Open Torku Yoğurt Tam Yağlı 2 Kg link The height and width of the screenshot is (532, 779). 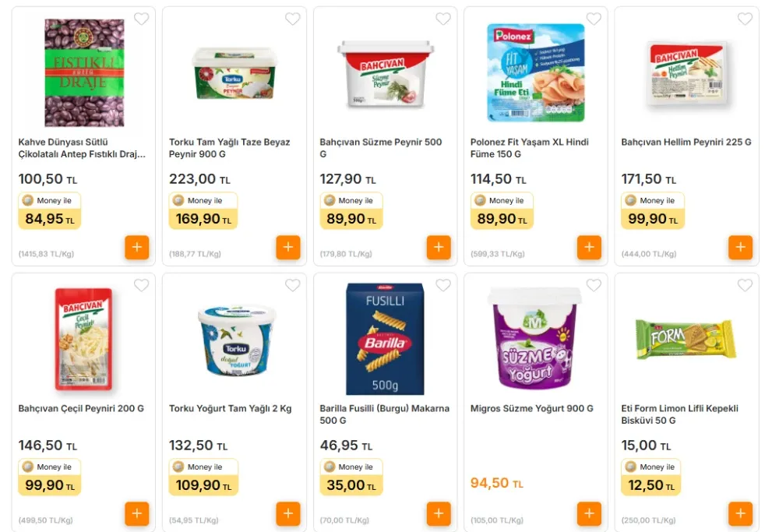point(230,409)
